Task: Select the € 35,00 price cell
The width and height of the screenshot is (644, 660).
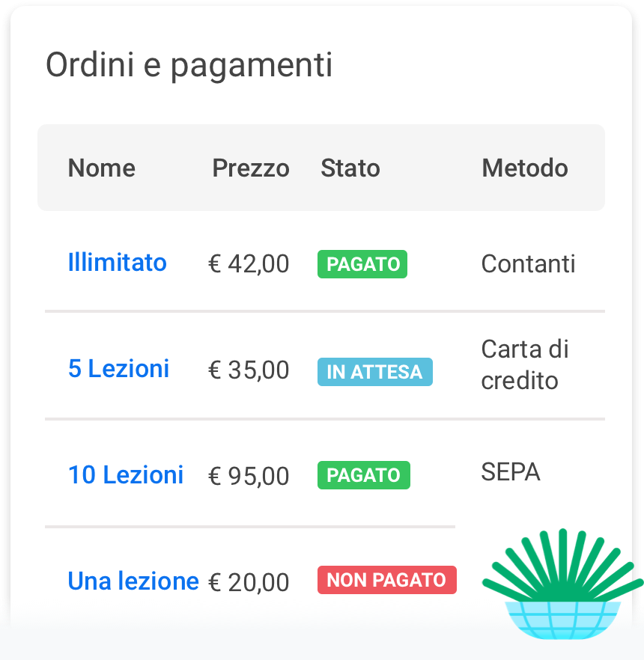Action: click(x=249, y=370)
